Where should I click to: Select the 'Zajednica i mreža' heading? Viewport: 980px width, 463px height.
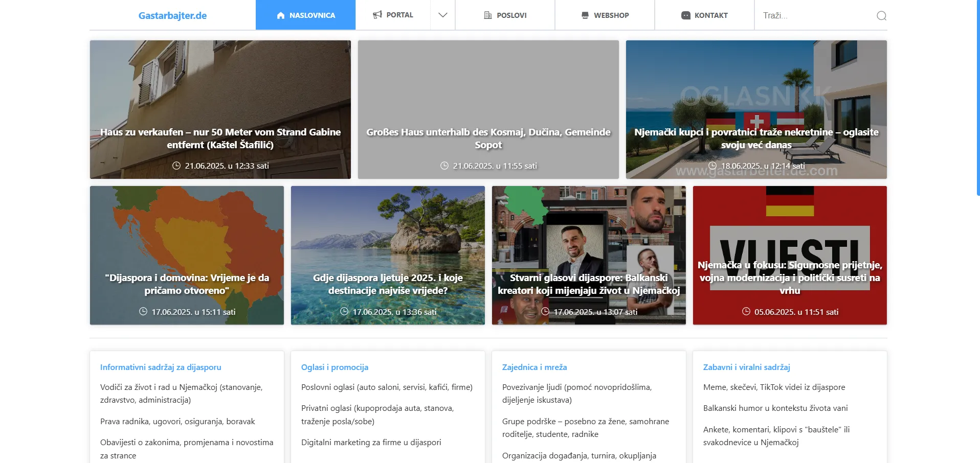point(534,367)
